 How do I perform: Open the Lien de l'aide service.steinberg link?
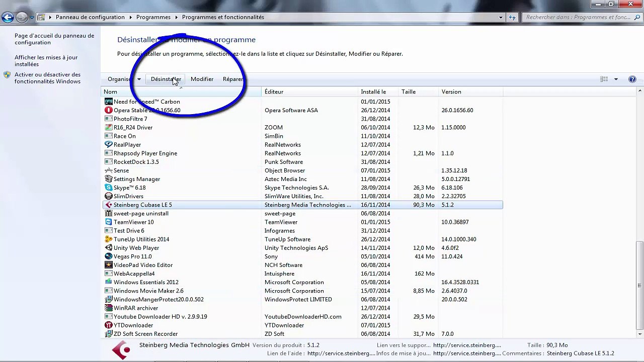click(341, 353)
